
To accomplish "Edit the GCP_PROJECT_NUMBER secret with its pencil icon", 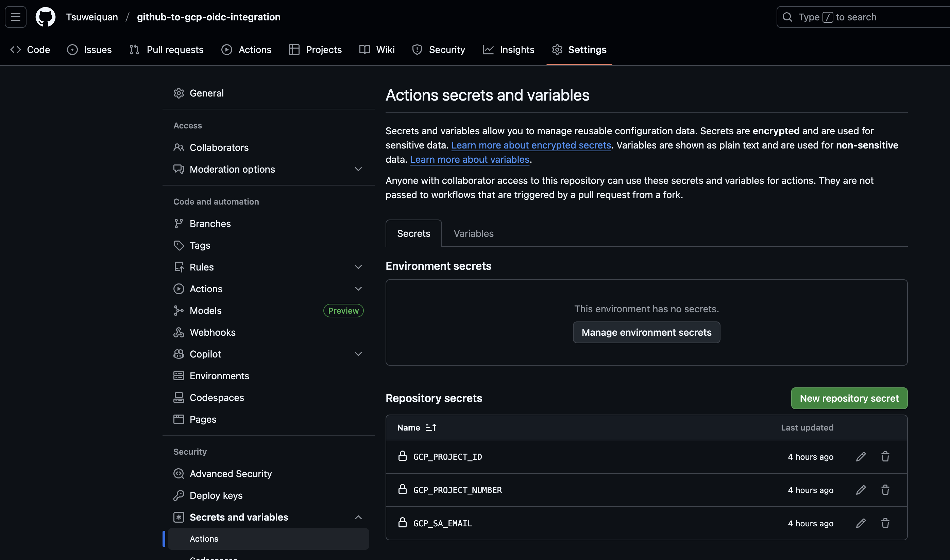I will 861,490.
